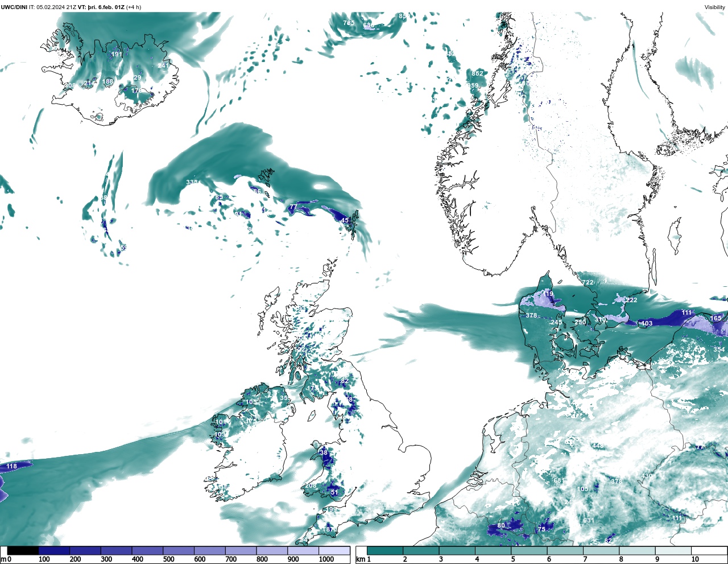This screenshot has width=728, height=564.
Task: Choose the lightest swatch right of 1000 m
Action: click(x=334, y=550)
